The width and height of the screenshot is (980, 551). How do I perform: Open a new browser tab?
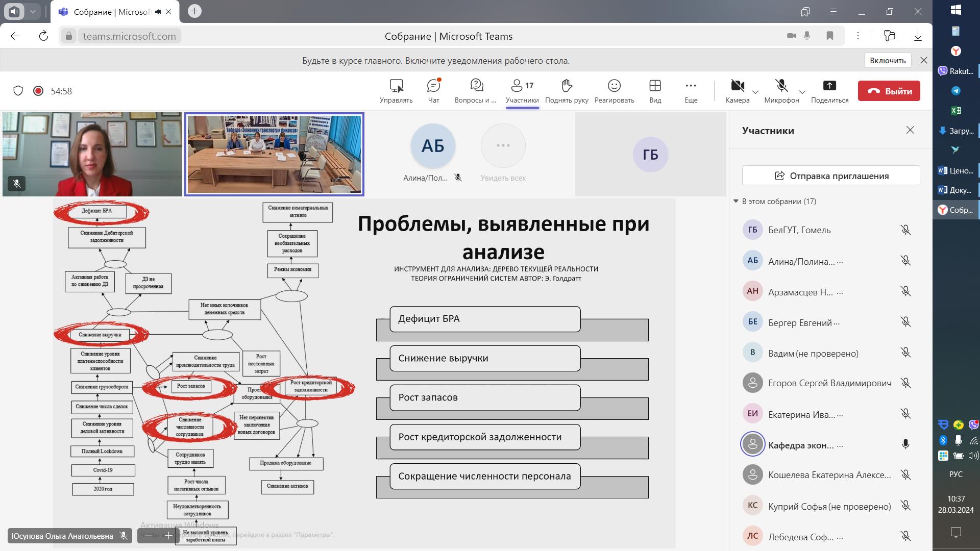pyautogui.click(x=194, y=11)
